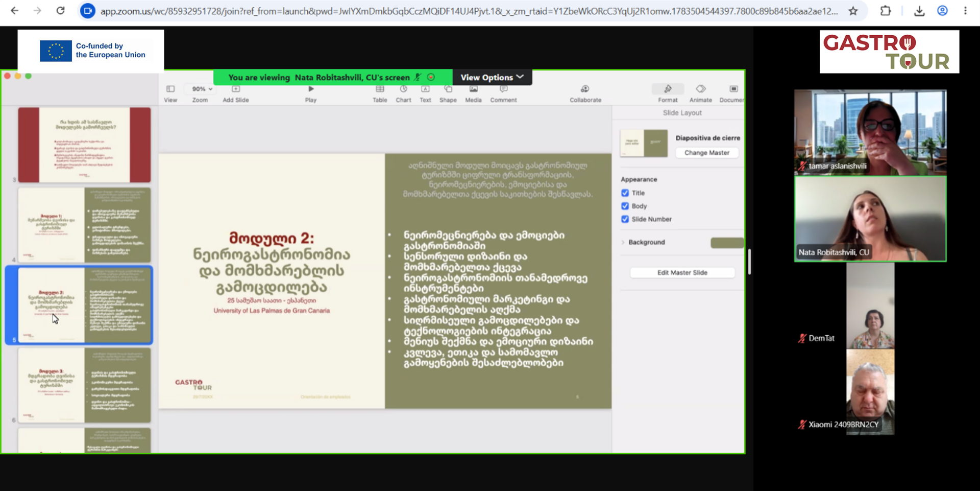Image resolution: width=980 pixels, height=491 pixels.
Task: Click the Add Slide icon
Action: click(235, 89)
